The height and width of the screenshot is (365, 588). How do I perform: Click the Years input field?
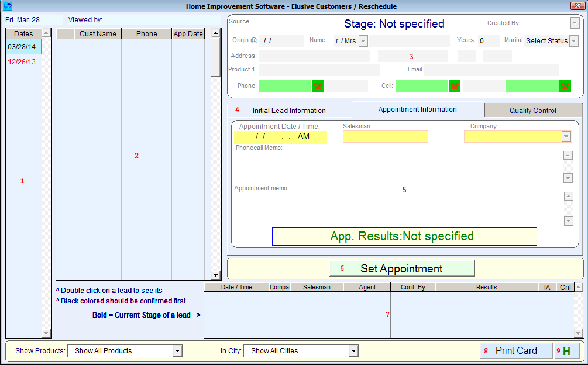tap(489, 41)
